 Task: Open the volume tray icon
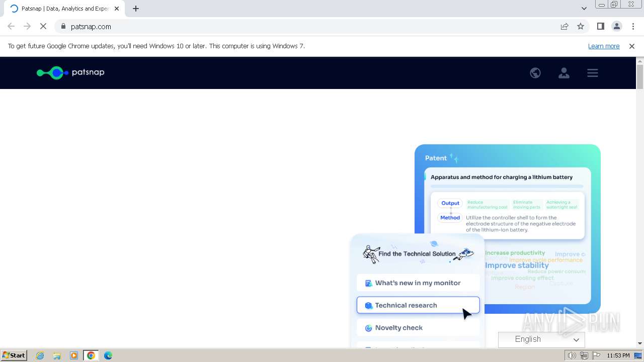tap(572, 355)
